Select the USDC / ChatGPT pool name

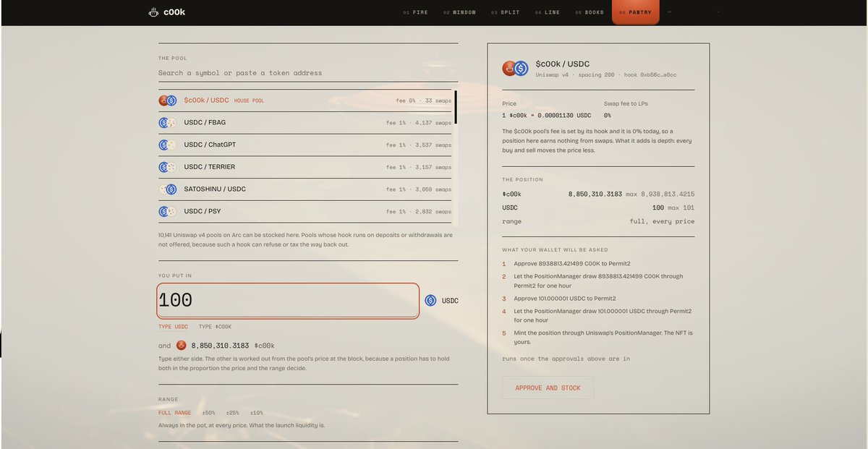pyautogui.click(x=210, y=145)
